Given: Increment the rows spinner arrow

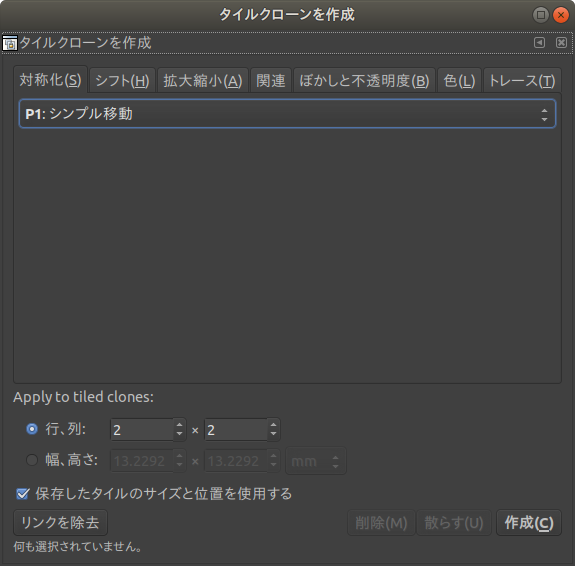Looking at the screenshot, I should point(179,425).
